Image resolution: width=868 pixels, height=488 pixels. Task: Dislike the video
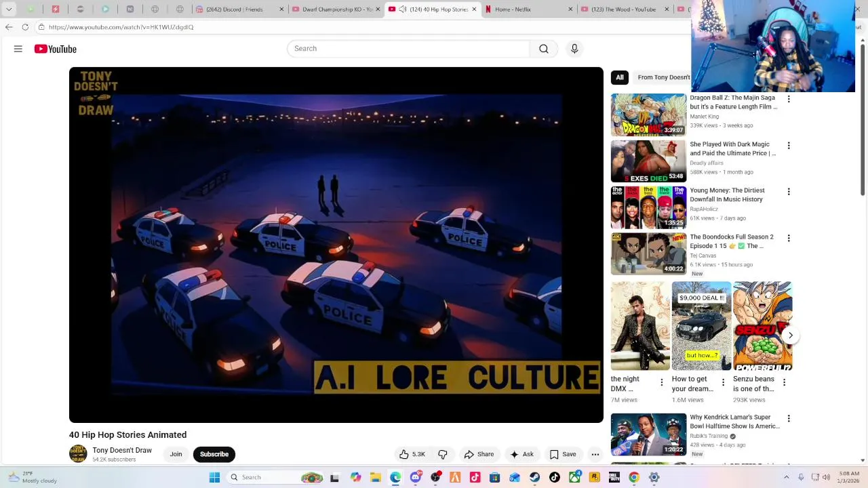coord(443,454)
